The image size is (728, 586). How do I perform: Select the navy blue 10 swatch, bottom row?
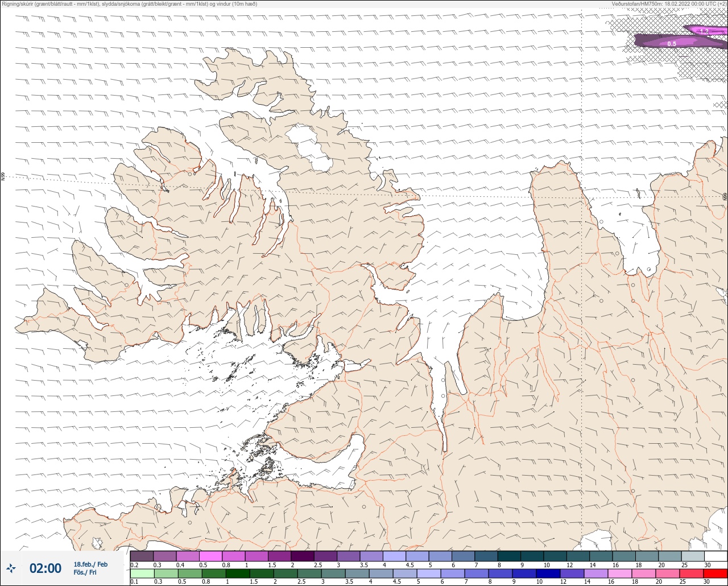(x=548, y=573)
